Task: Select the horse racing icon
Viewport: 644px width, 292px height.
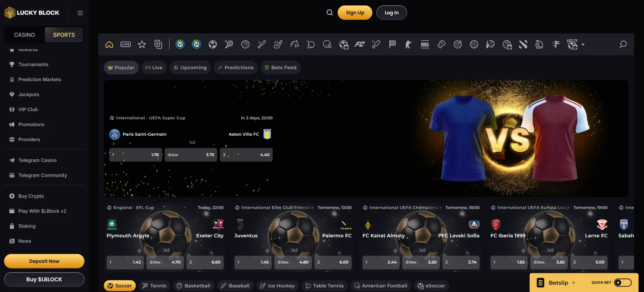Action: tap(294, 44)
